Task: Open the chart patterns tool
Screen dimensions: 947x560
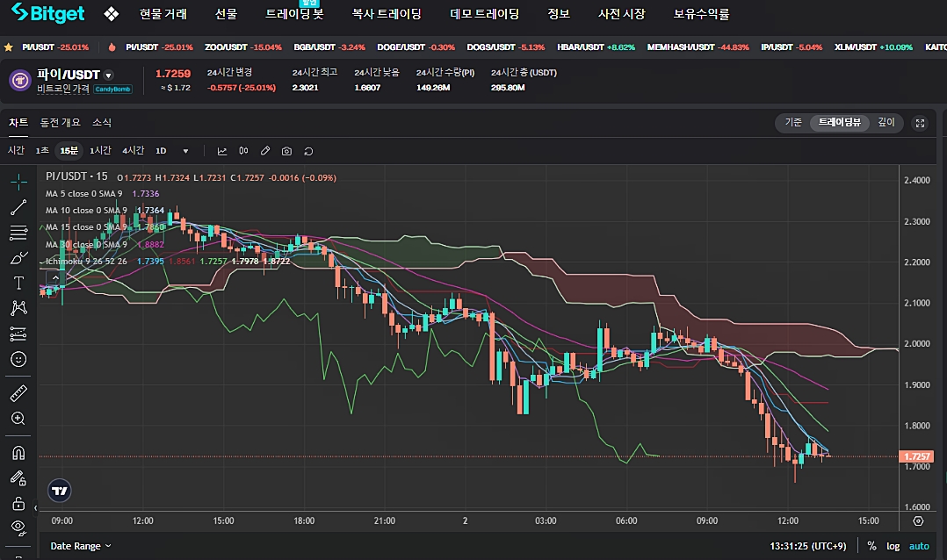Action: (18, 308)
